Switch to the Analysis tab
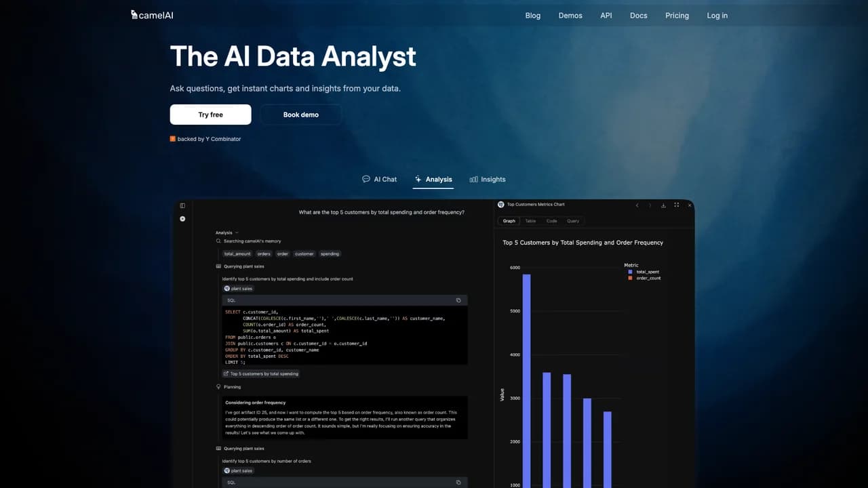 click(433, 179)
